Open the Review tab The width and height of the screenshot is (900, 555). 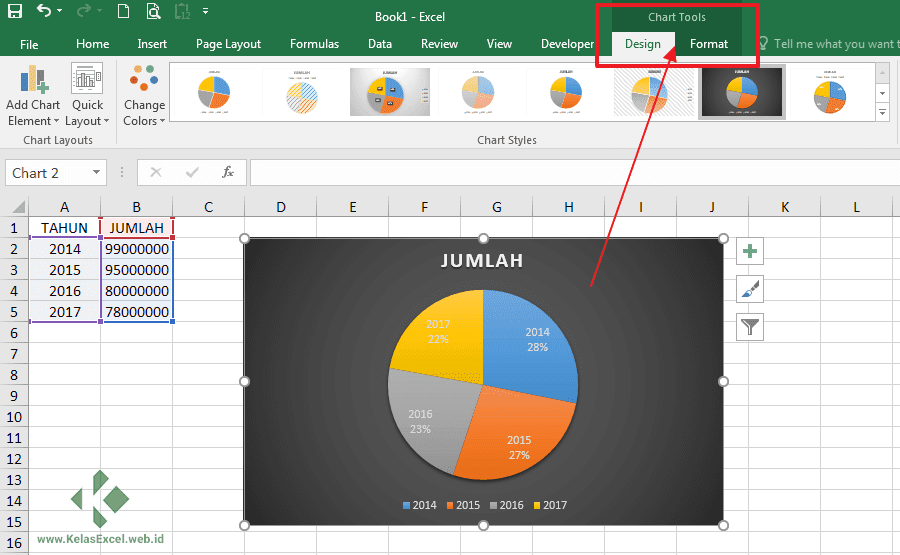(x=439, y=44)
